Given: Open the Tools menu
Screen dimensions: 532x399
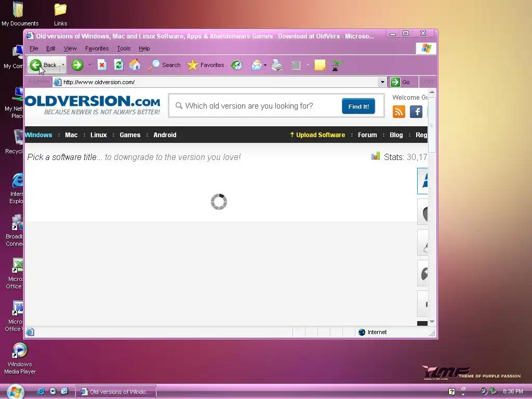Looking at the screenshot, I should (124, 48).
